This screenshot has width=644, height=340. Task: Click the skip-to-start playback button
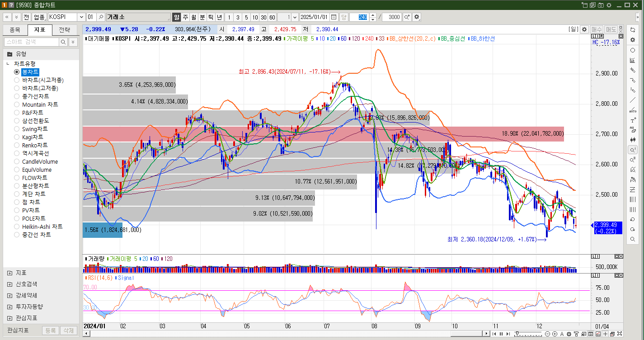pos(494,334)
